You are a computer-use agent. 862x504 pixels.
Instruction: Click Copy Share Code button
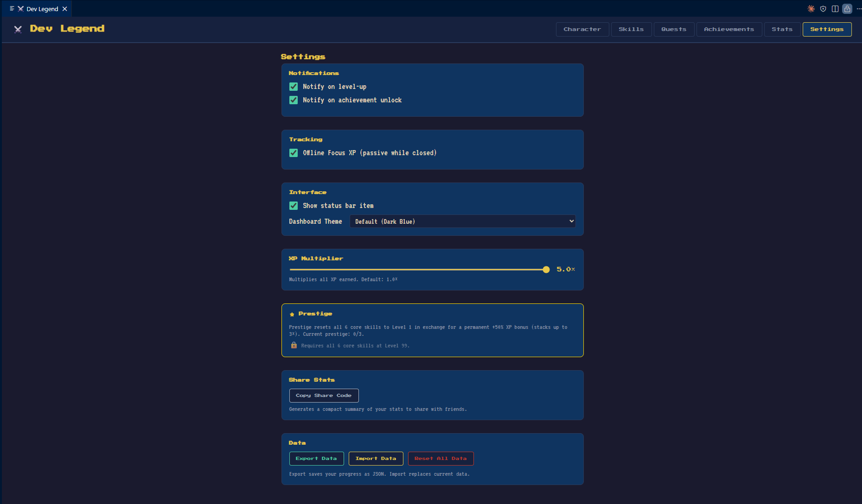pos(324,396)
